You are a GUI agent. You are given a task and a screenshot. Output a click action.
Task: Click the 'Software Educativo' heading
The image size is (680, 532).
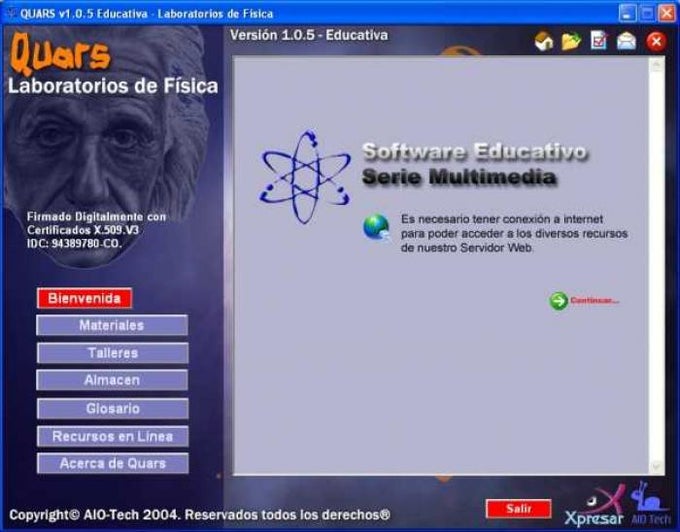[x=474, y=152]
